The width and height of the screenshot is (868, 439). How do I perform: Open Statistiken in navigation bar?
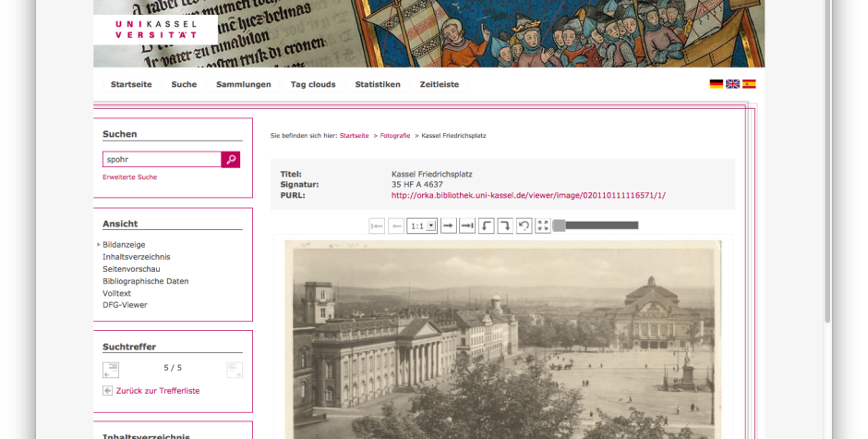[x=378, y=84]
